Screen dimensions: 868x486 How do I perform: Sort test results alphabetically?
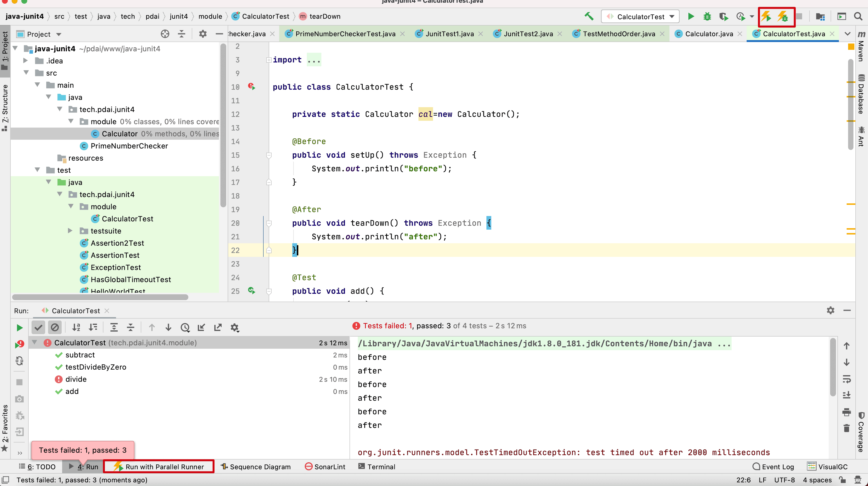click(x=76, y=327)
